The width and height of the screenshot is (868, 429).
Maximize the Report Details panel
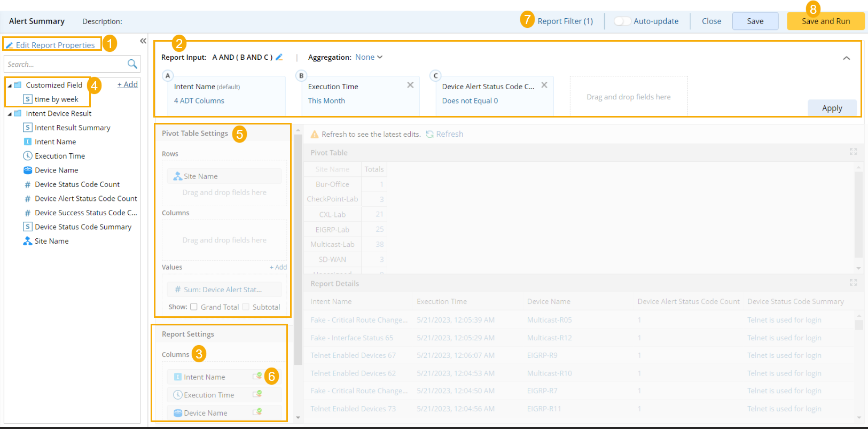pos(853,283)
